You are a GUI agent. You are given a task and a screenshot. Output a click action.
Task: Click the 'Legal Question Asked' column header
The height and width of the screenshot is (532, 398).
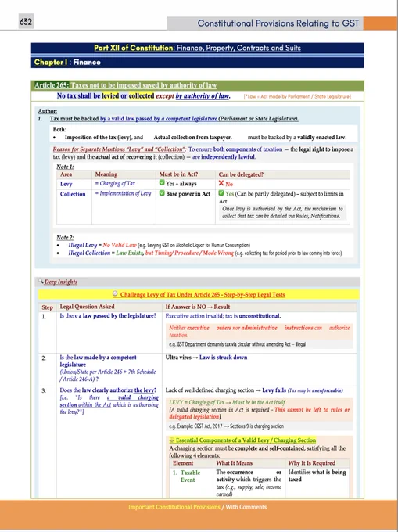(87, 307)
